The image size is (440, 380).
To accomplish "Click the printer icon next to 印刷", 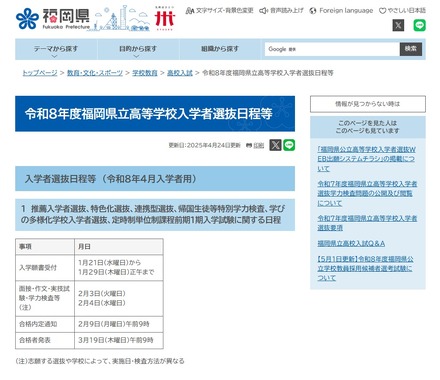I will 249,145.
